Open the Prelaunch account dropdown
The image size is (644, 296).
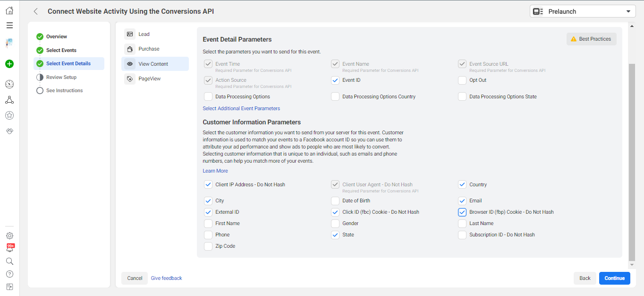pyautogui.click(x=583, y=11)
